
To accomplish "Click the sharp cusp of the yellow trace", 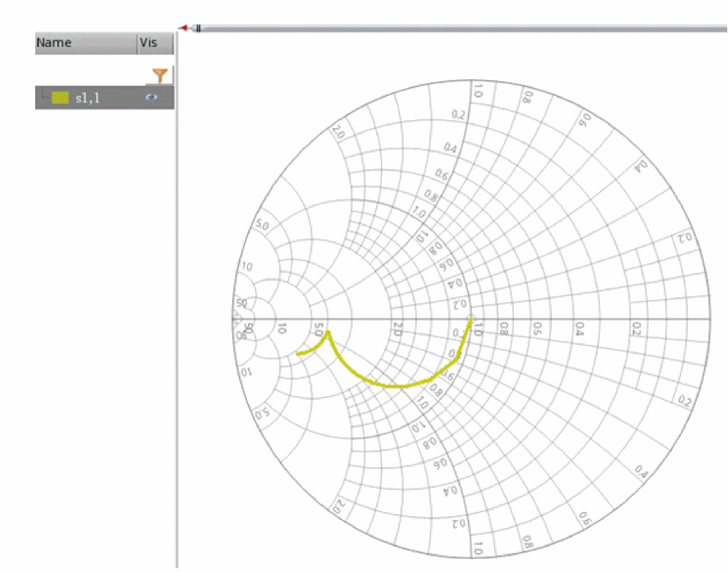I will tap(328, 332).
